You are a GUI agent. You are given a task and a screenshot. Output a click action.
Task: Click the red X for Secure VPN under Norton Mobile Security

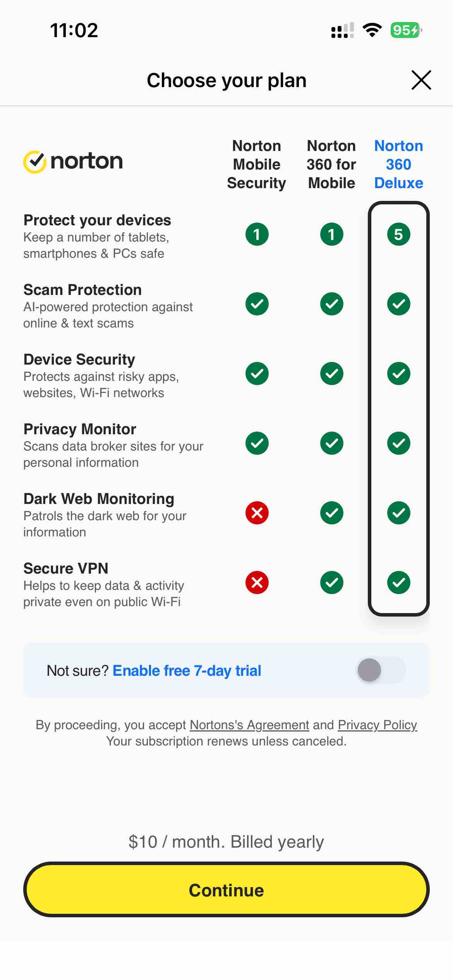click(x=257, y=583)
